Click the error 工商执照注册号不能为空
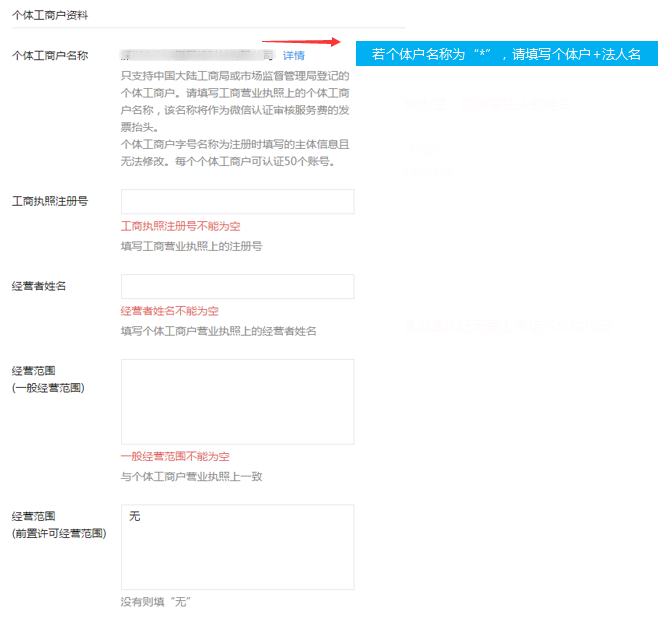Image resolution: width=669 pixels, height=620 pixels. point(180,227)
